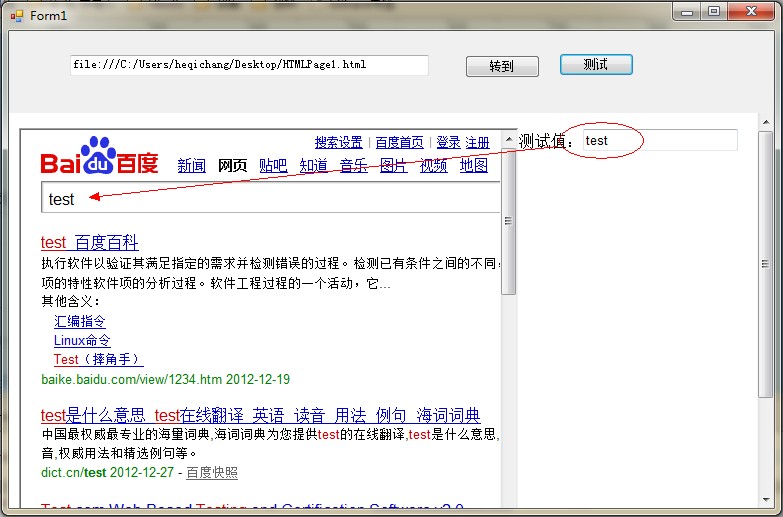Click the 测试 button
Image resolution: width=783 pixels, height=517 pixels.
596,64
